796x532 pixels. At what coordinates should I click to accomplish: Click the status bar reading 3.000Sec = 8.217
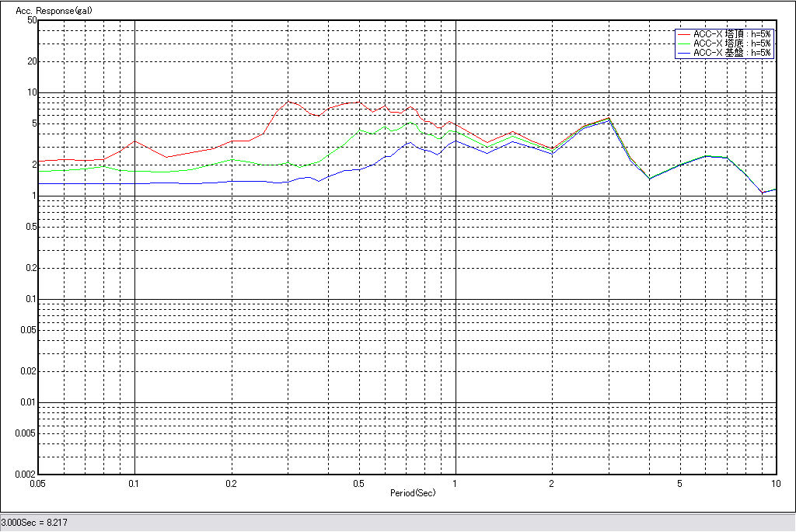tap(35, 523)
